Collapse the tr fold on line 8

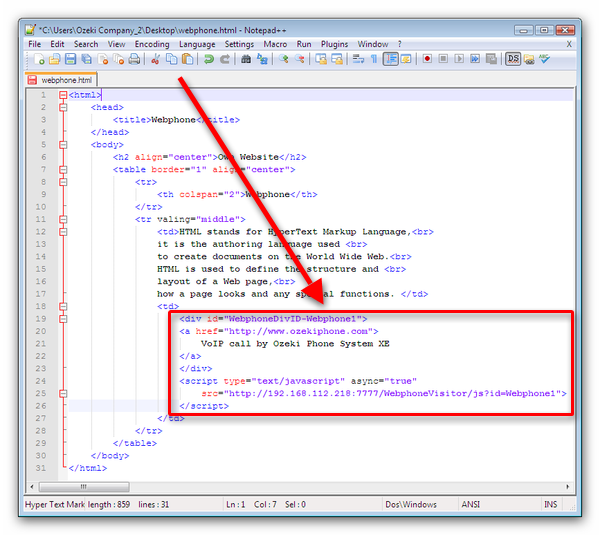point(63,182)
